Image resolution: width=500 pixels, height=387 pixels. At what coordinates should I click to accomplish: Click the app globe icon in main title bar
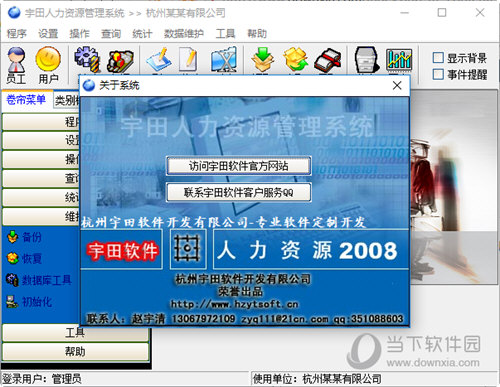coord(14,13)
